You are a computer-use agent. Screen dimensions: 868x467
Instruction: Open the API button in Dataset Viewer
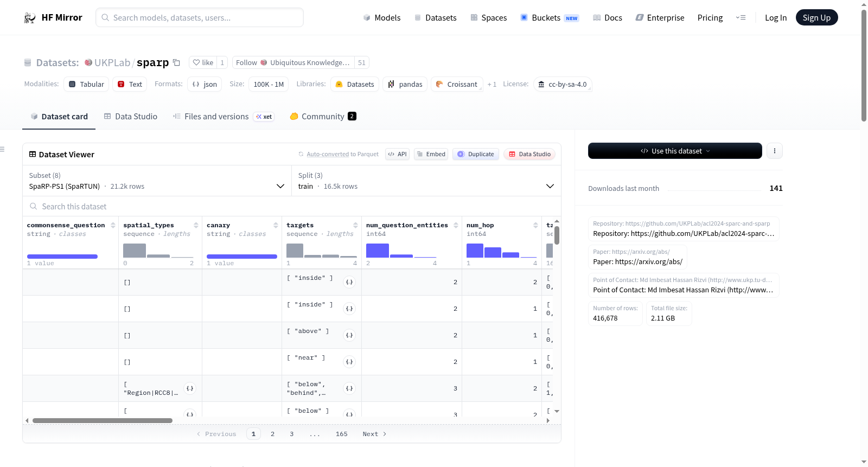pos(397,154)
